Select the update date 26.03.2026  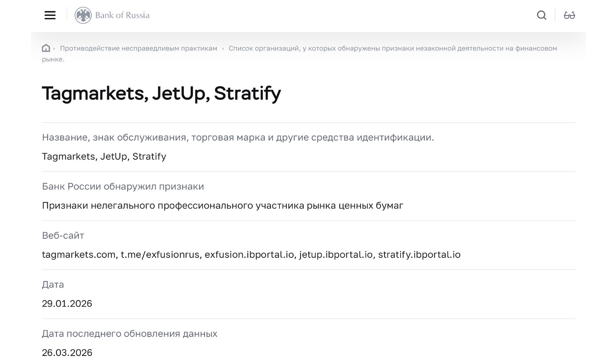pyautogui.click(x=67, y=353)
